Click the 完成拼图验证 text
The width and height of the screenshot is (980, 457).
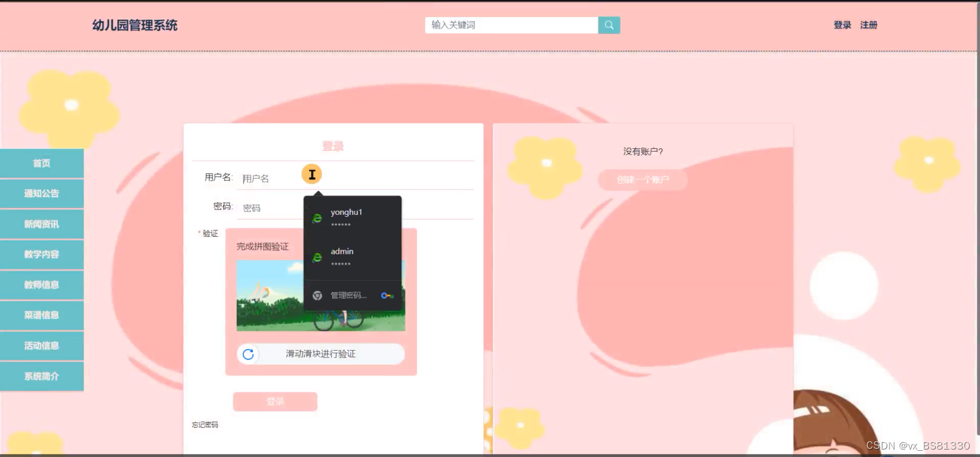click(263, 246)
